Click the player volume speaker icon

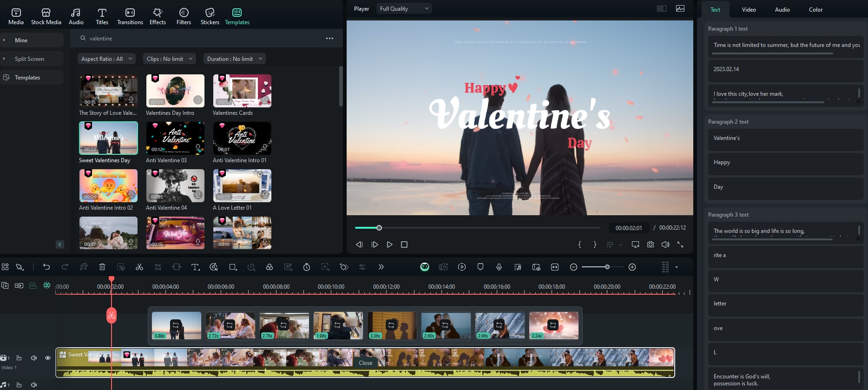click(x=665, y=245)
